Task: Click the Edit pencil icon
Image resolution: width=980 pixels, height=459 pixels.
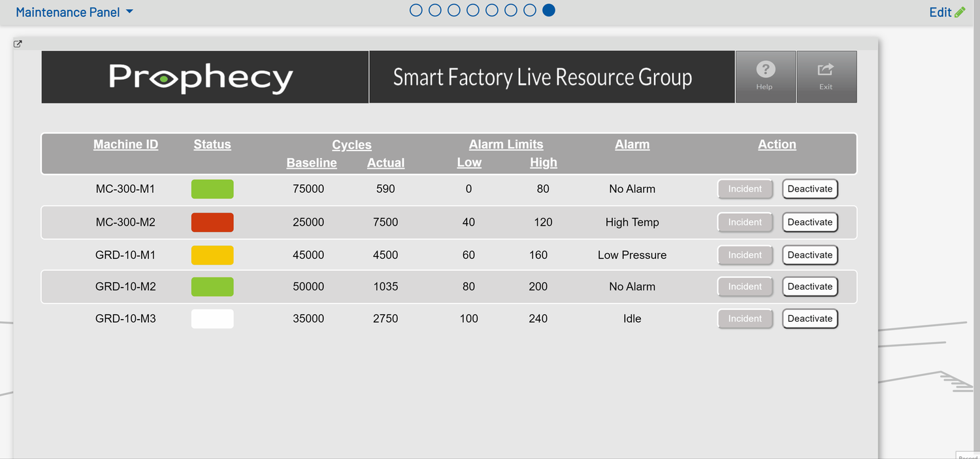Action: click(959, 12)
